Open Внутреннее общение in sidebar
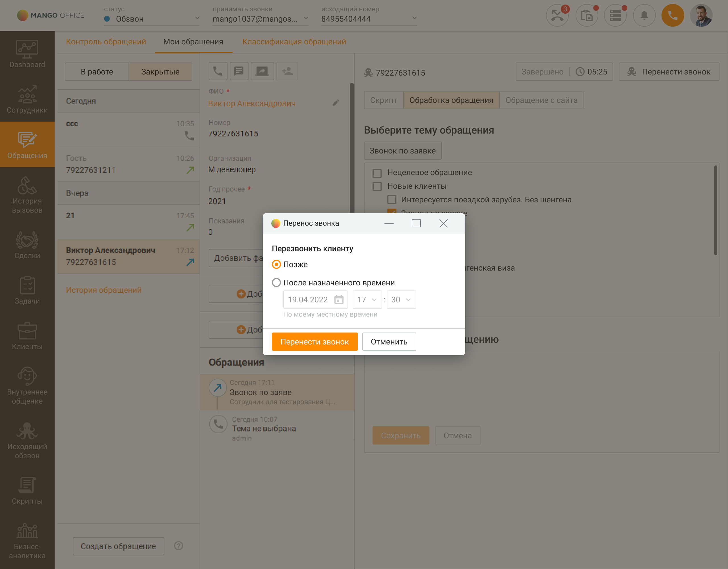This screenshot has width=728, height=569. coord(27,386)
